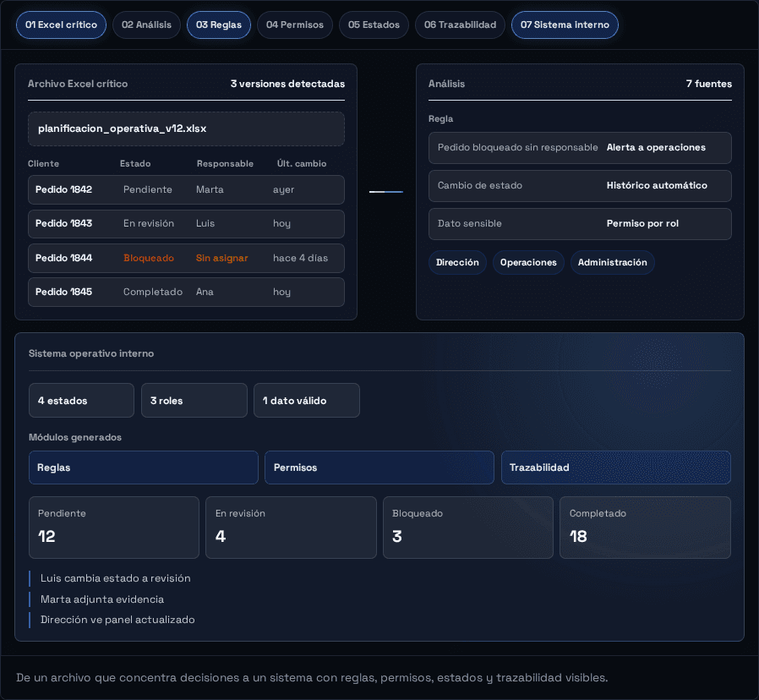Click the Bloqueado count card
This screenshot has width=759, height=700.
[468, 528]
